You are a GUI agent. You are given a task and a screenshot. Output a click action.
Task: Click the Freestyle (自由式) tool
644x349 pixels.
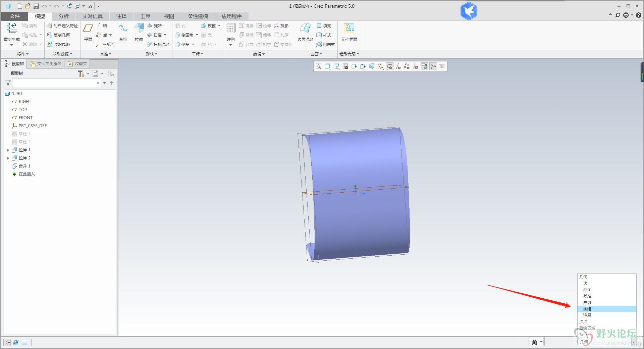pos(326,44)
